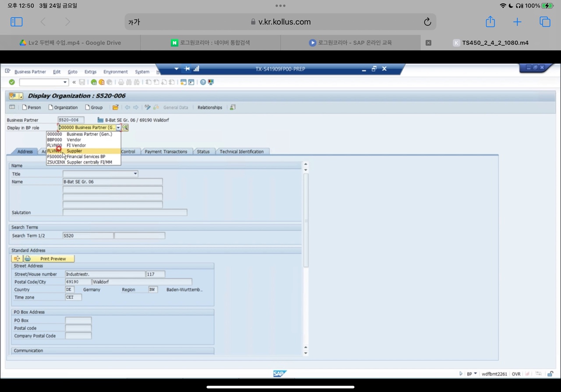This screenshot has width=561, height=392.
Task: Toggle the locator panel icon
Action: pyautogui.click(x=12, y=107)
